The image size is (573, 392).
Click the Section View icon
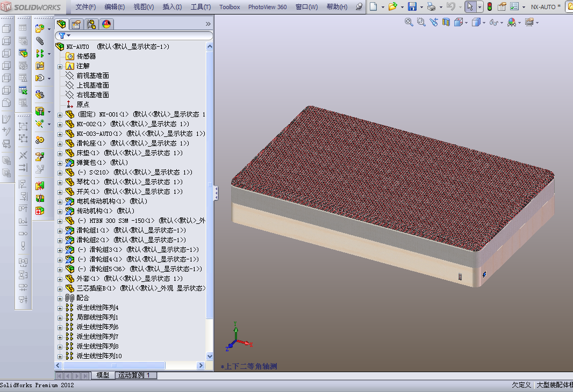click(446, 22)
